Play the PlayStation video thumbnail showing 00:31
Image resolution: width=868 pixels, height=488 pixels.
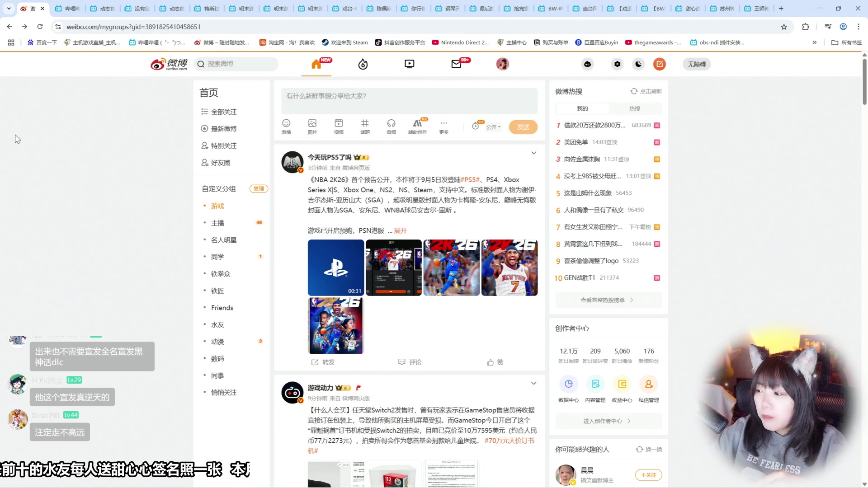[x=335, y=267]
